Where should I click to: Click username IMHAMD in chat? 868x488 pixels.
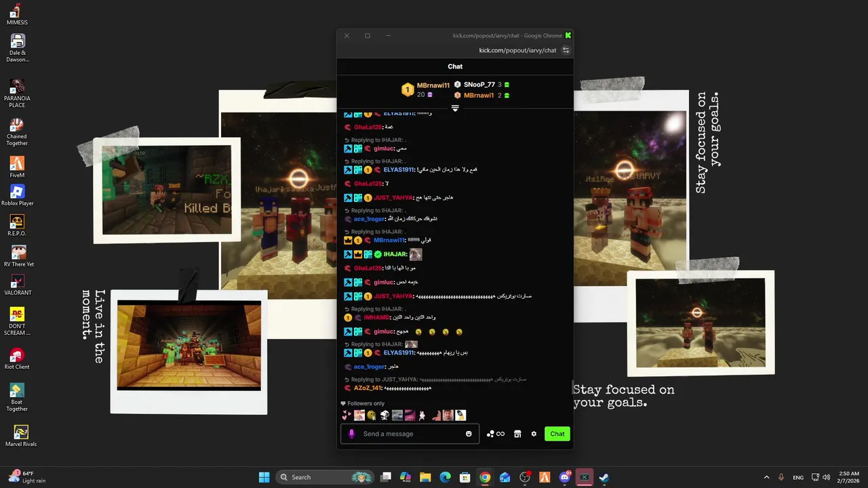pos(376,317)
